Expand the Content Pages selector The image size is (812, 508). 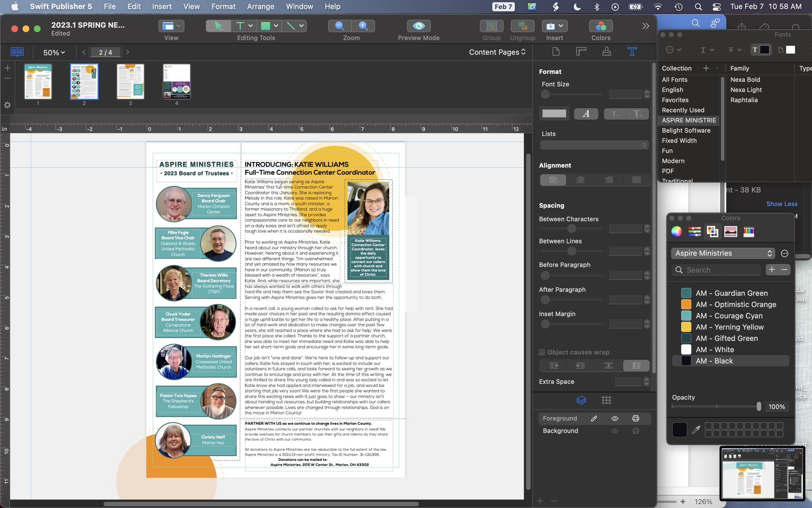point(497,52)
